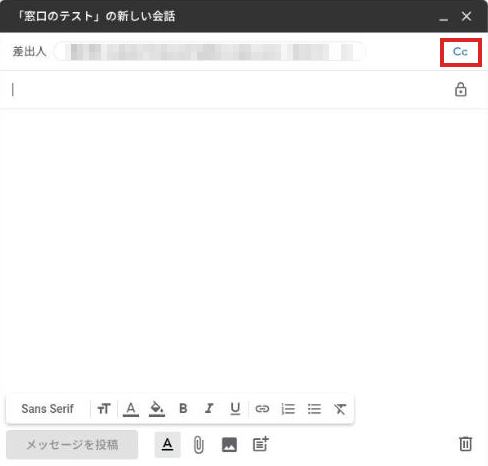This screenshot has height=466, width=488.
Task: Insert a hyperlink
Action: point(262,408)
